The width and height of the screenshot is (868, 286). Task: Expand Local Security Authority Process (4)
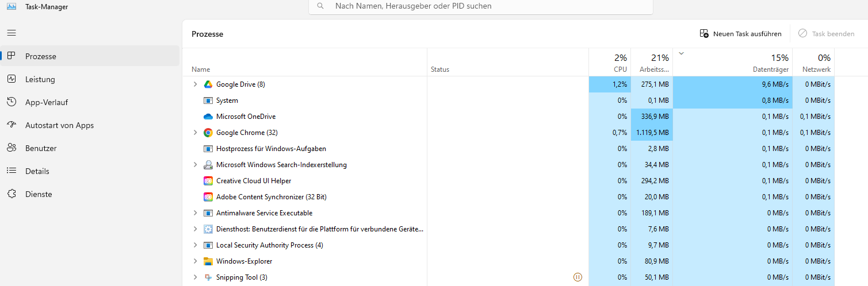pyautogui.click(x=195, y=245)
